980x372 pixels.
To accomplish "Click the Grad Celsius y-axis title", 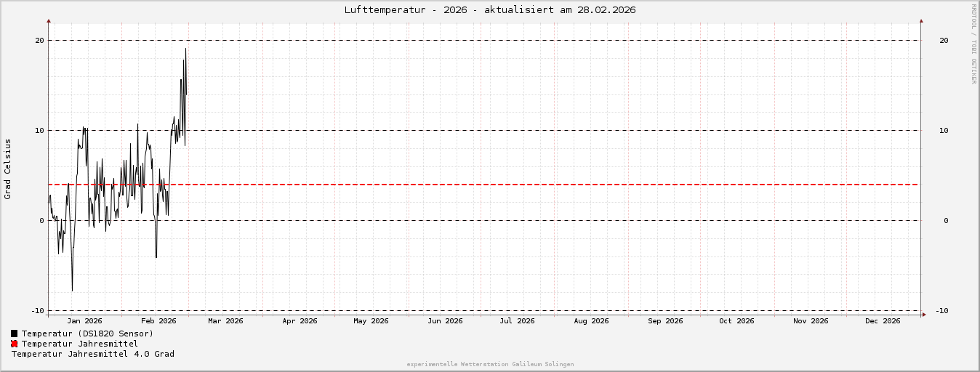I will pyautogui.click(x=8, y=169).
